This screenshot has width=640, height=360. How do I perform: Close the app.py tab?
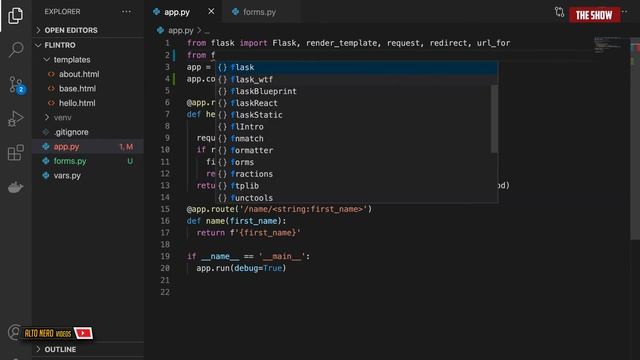tap(211, 11)
